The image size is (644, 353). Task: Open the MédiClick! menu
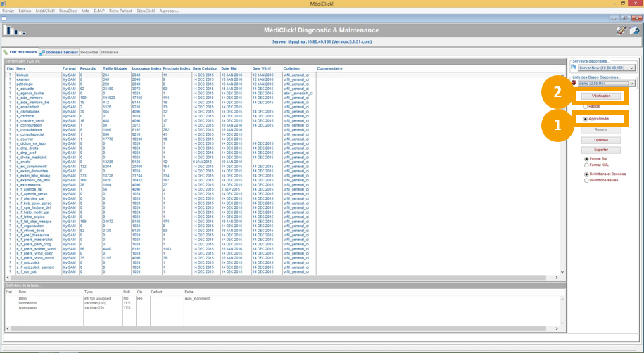45,11
